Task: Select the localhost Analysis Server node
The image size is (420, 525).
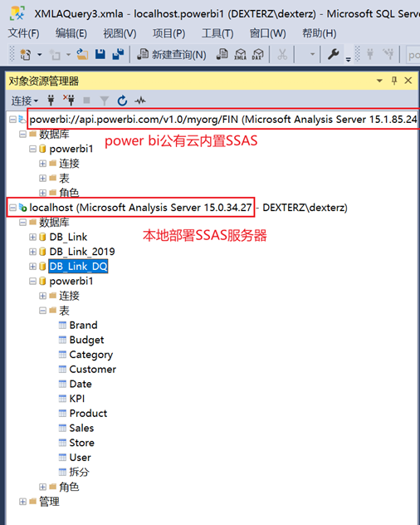Action: pos(140,208)
